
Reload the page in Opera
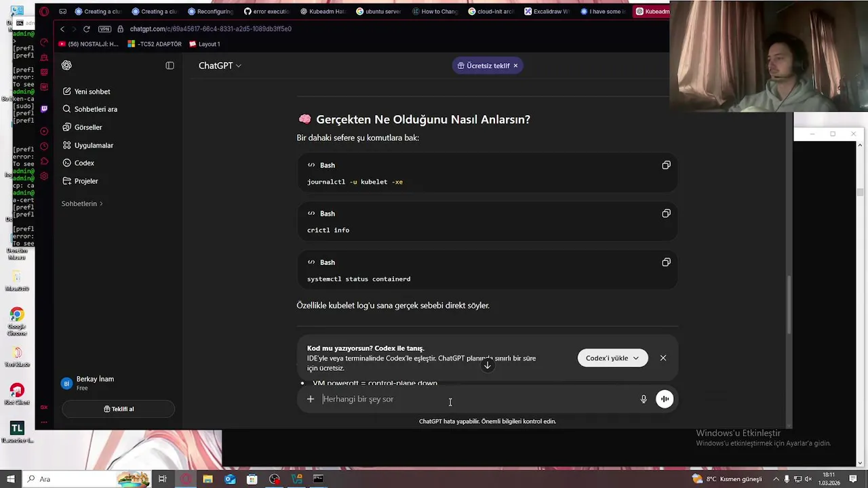point(86,29)
